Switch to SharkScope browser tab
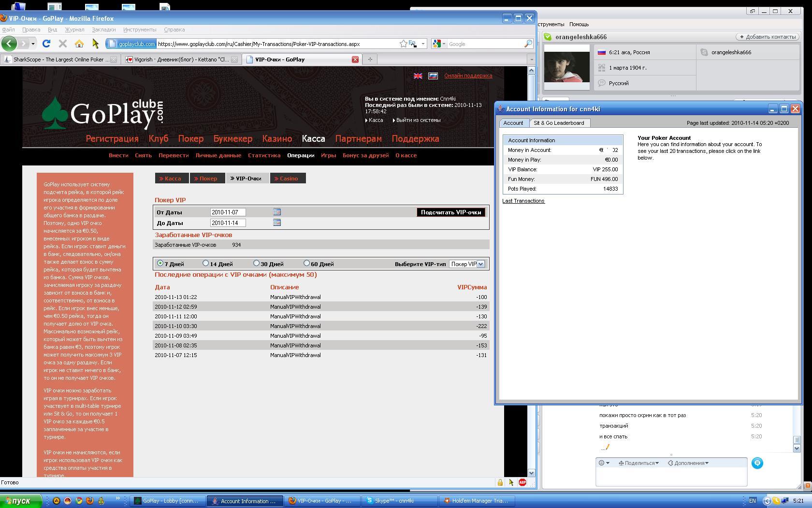812x508 pixels. click(59, 60)
